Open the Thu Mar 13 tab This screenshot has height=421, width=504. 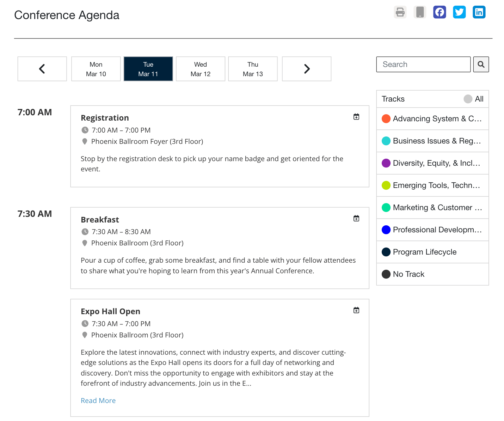(x=253, y=69)
